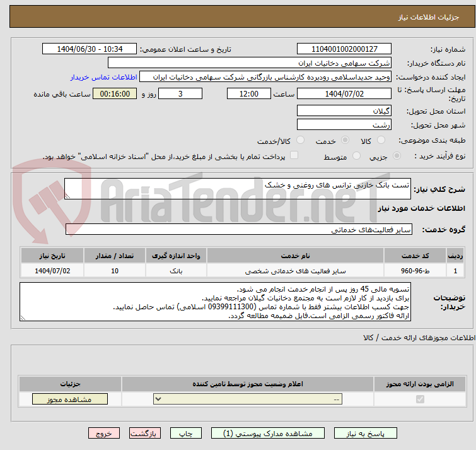Click the شماره نیاز number field
The image size is (476, 450).
pos(344,49)
